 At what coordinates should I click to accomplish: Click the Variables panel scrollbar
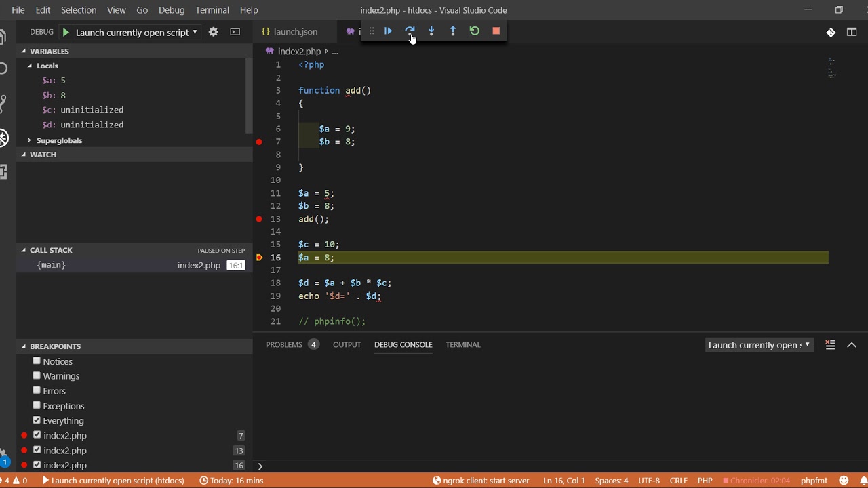coord(250,96)
